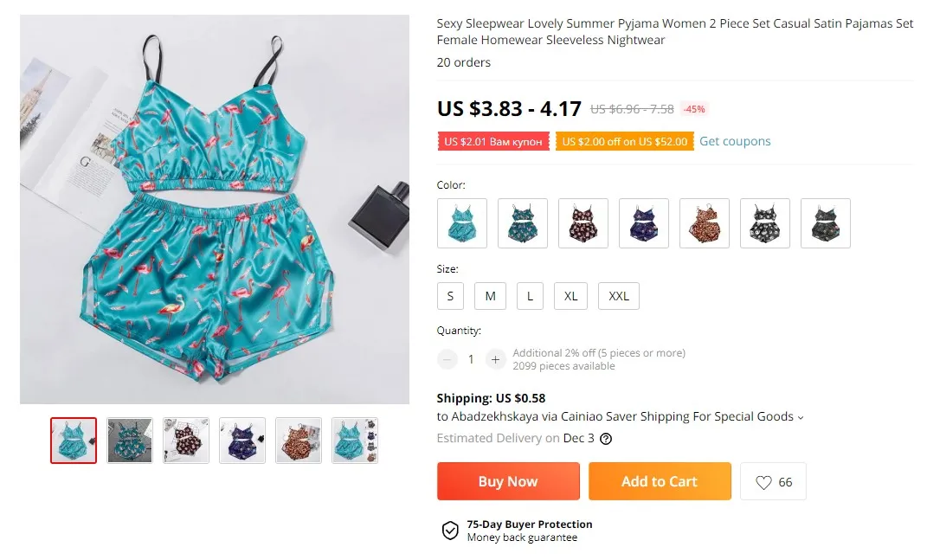Choose size XXL option

click(619, 296)
